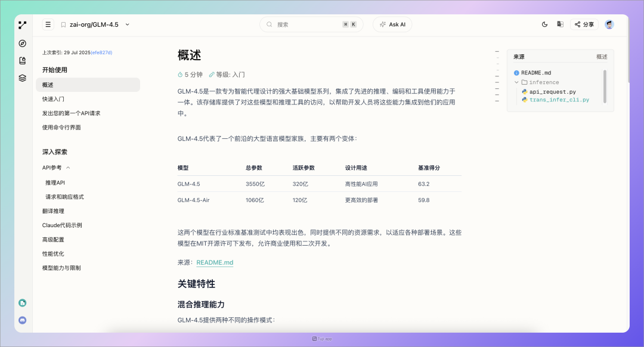Open 使用命令行界面 page
Screen dimensions: 644x347
click(61, 128)
